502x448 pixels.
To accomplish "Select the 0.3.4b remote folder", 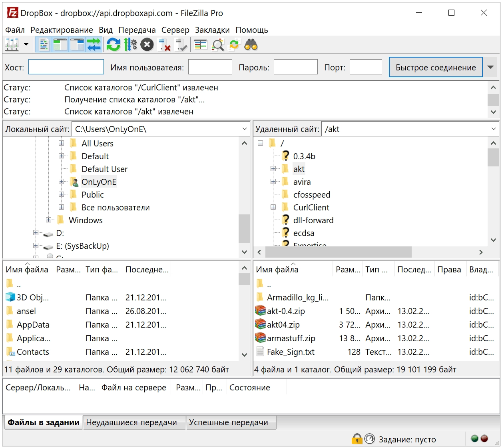I will 304,156.
